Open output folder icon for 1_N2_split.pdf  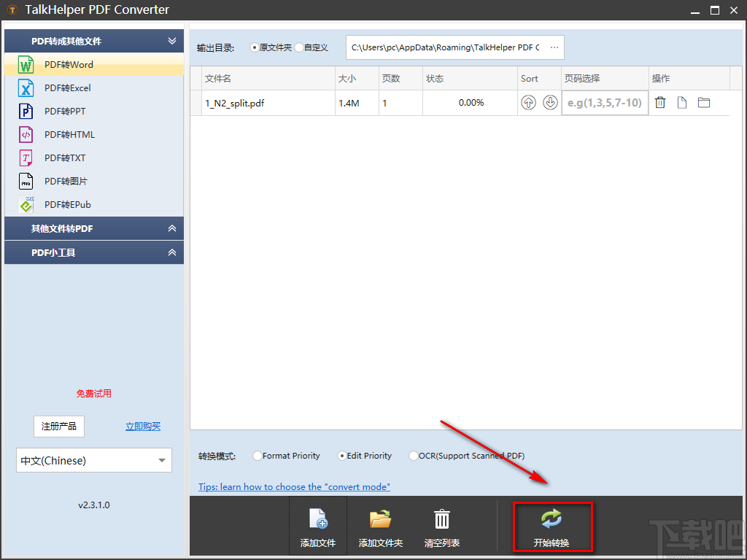(703, 102)
